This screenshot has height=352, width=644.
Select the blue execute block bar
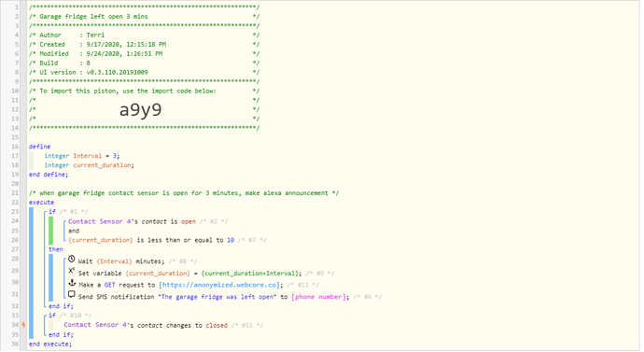click(x=31, y=274)
